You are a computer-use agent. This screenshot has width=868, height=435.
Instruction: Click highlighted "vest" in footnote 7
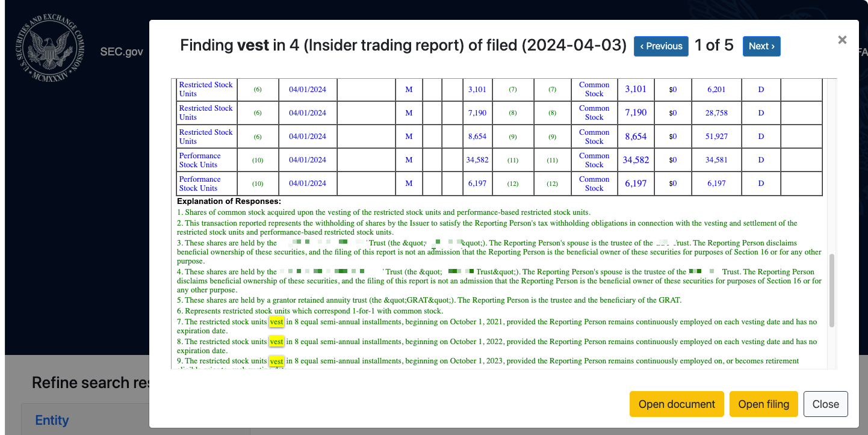point(276,322)
